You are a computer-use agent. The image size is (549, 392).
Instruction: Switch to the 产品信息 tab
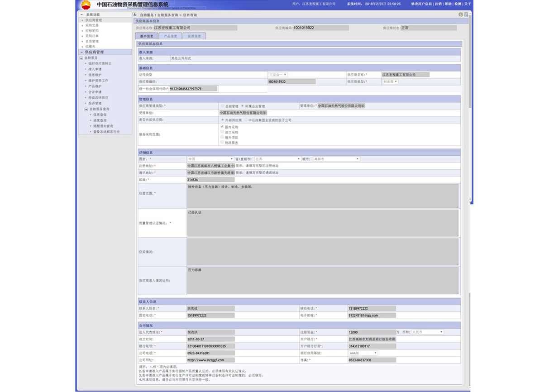pos(171,36)
